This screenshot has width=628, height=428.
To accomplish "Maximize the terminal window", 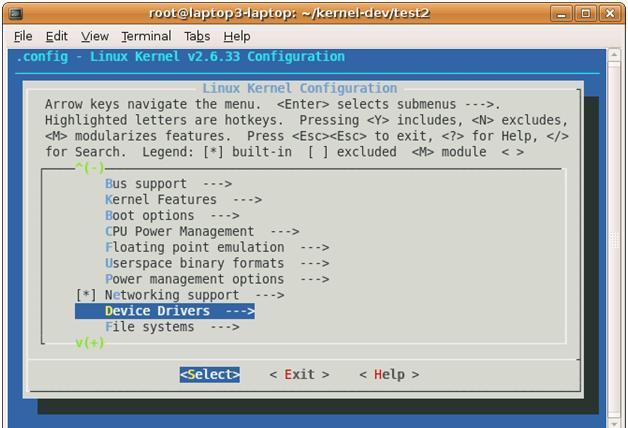I will [585, 13].
